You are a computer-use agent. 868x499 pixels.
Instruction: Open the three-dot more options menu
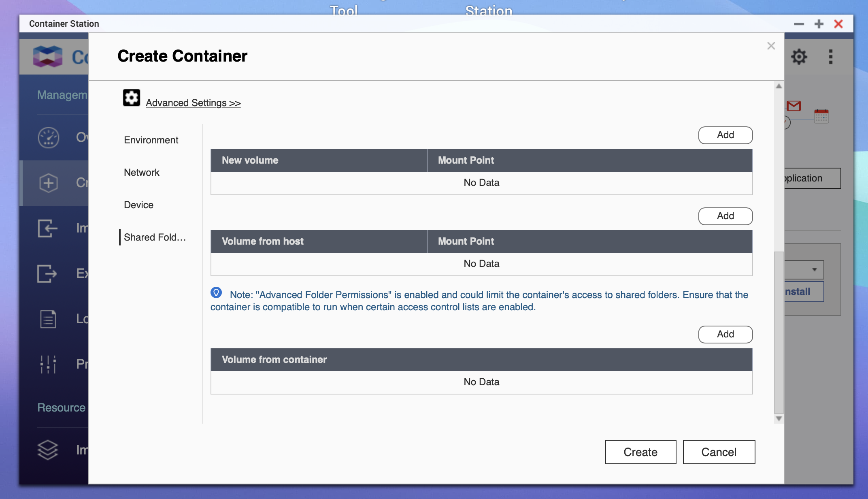pos(831,57)
